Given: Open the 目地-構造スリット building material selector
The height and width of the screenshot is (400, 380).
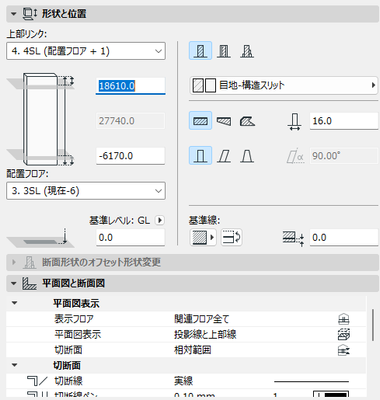Looking at the screenshot, I should pos(284,85).
